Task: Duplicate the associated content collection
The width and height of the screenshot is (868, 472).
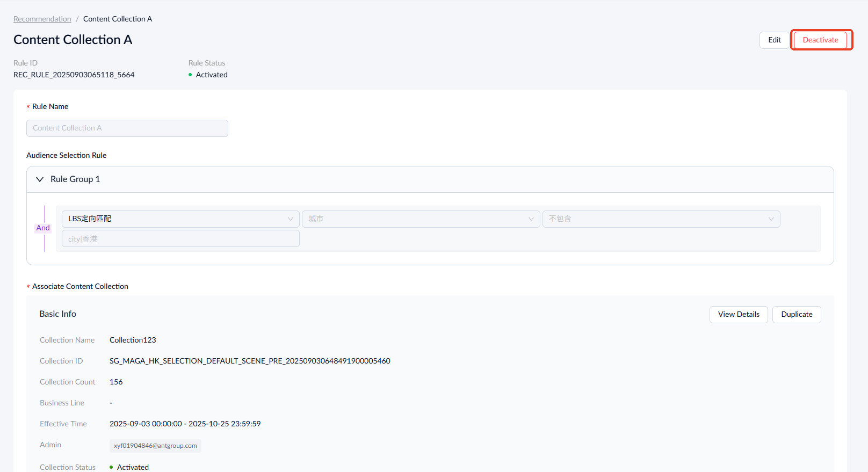Action: click(x=797, y=315)
